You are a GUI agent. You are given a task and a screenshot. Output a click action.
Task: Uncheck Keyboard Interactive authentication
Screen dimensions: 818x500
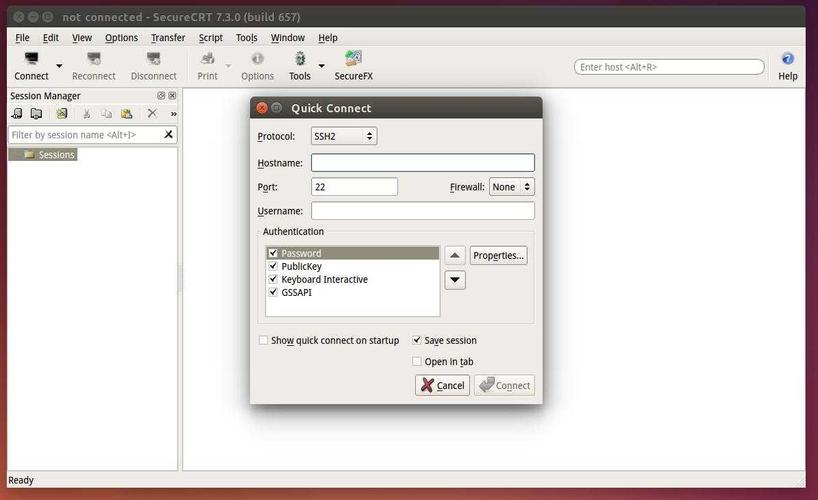coord(273,279)
